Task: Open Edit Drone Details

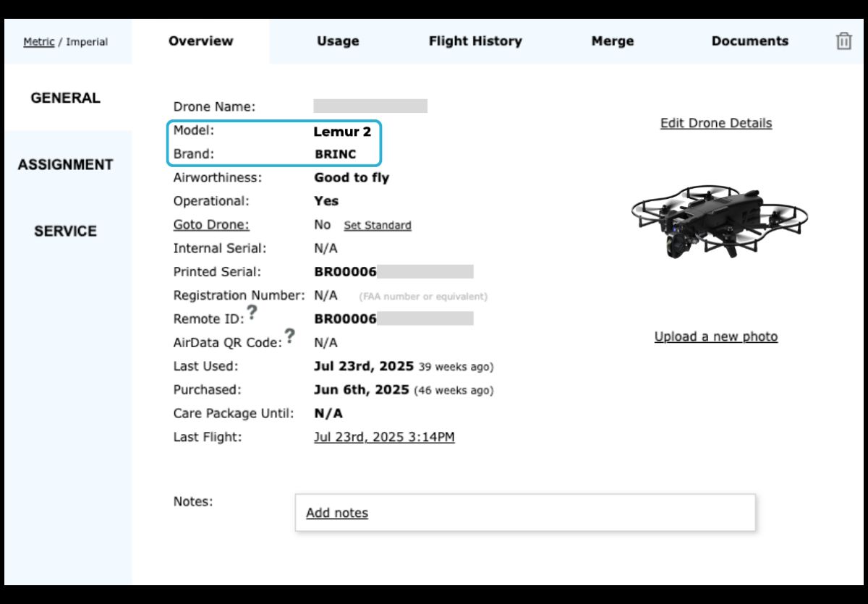Action: [715, 123]
